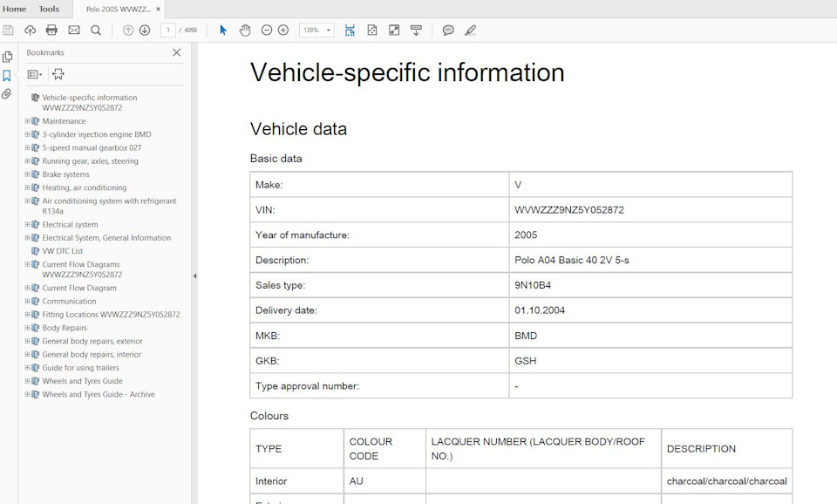Choose the selection arrow tool

223,31
